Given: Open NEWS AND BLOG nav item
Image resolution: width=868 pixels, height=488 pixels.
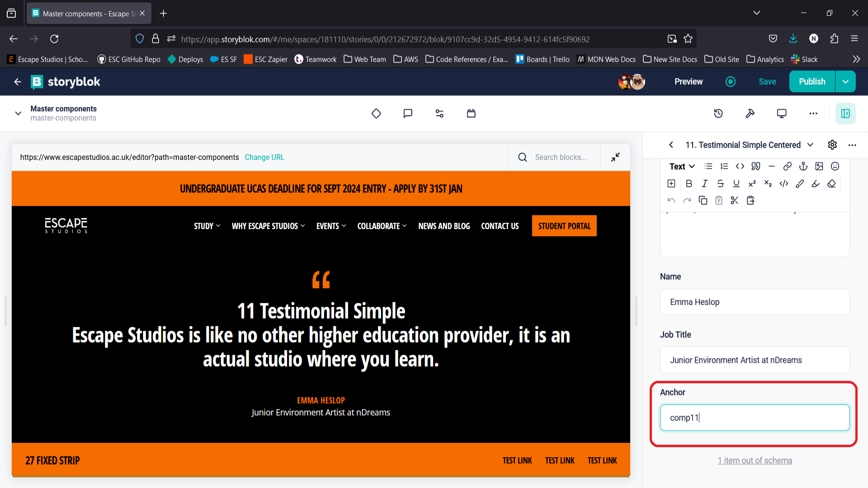Looking at the screenshot, I should click(444, 226).
